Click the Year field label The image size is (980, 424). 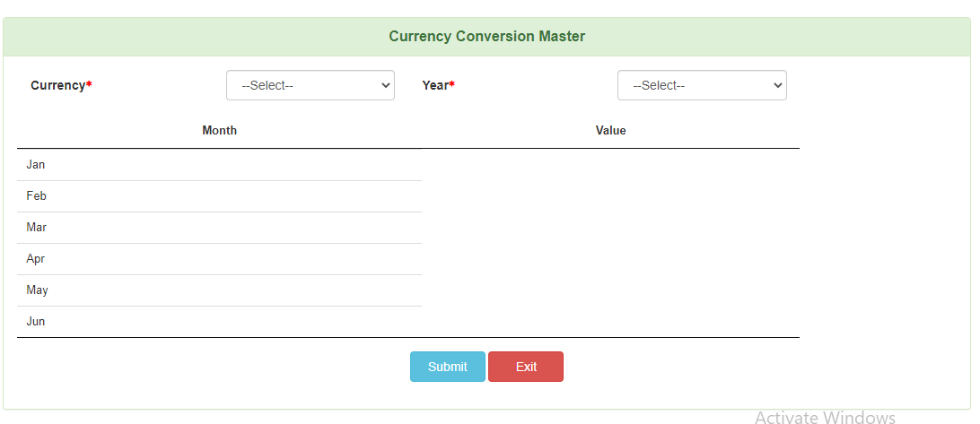[435, 85]
